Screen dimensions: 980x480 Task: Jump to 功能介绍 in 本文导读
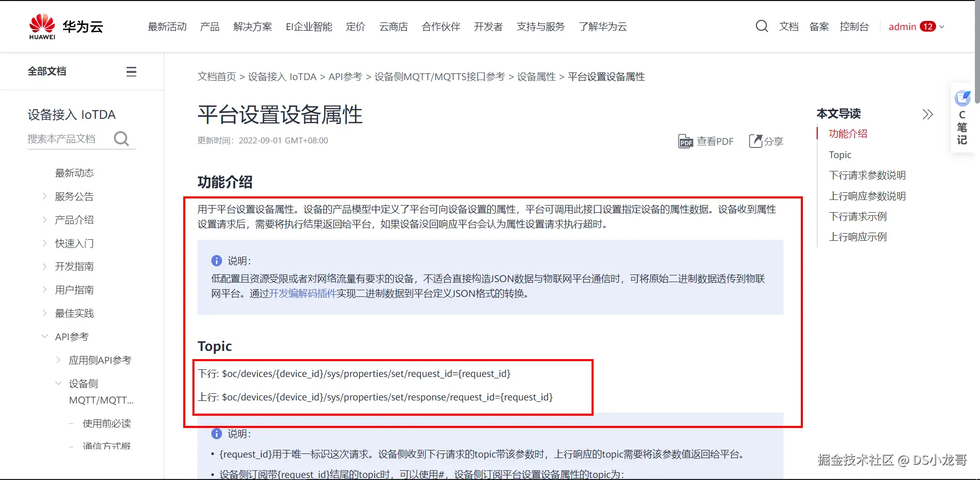848,134
